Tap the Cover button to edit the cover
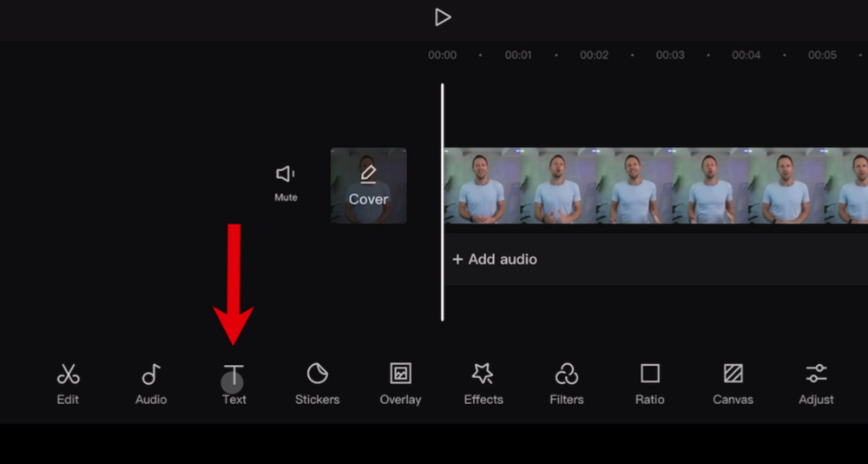868x464 pixels. [368, 185]
